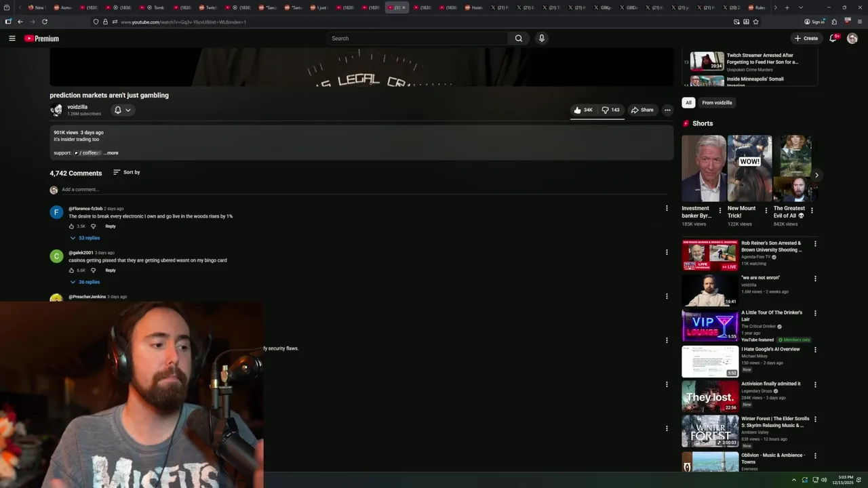868x488 pixels.
Task: Click the Create button
Action: tap(806, 39)
